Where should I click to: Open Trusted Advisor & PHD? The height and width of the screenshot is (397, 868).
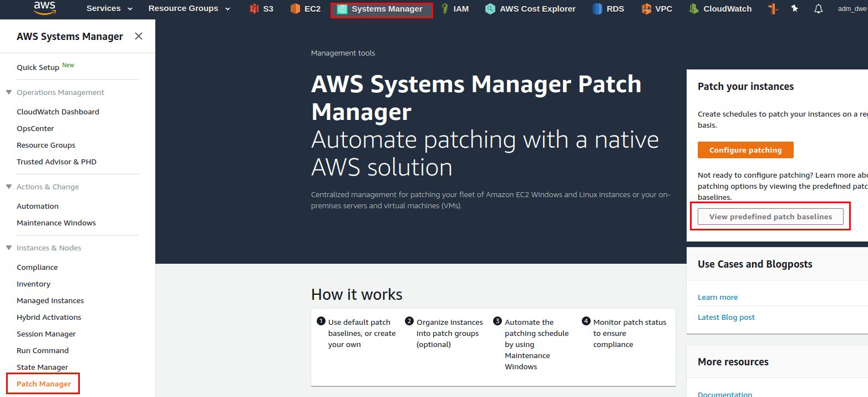(x=57, y=162)
